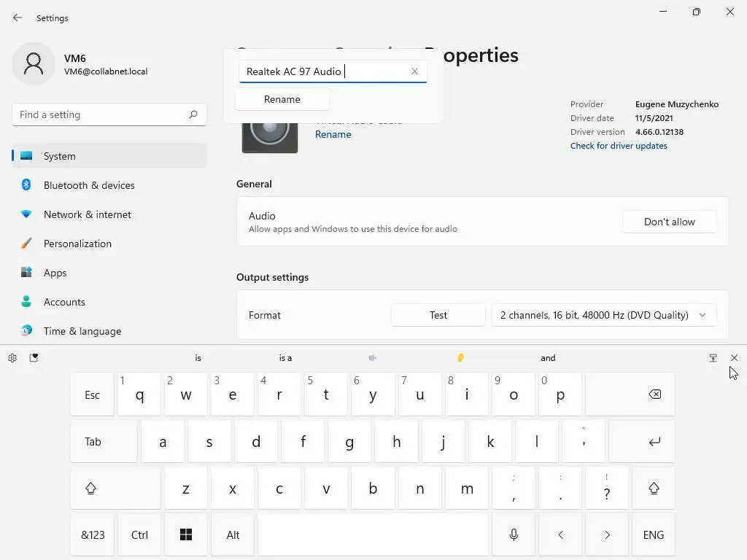Screen dimensions: 747x560
Task: Tap the Alt key on touch keyboard
Action: (233, 534)
